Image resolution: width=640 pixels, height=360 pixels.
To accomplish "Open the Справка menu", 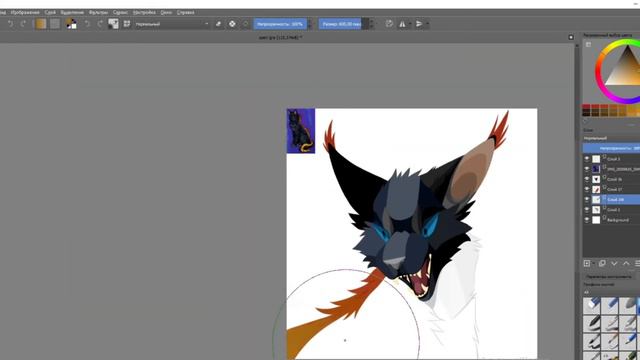I will pyautogui.click(x=185, y=12).
